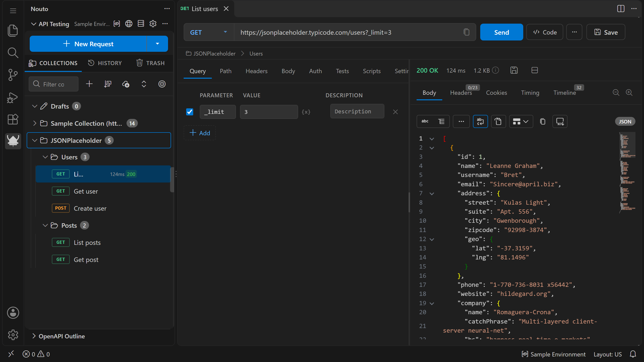Zoom in response body
This screenshot has width=644, height=362.
[629, 93]
